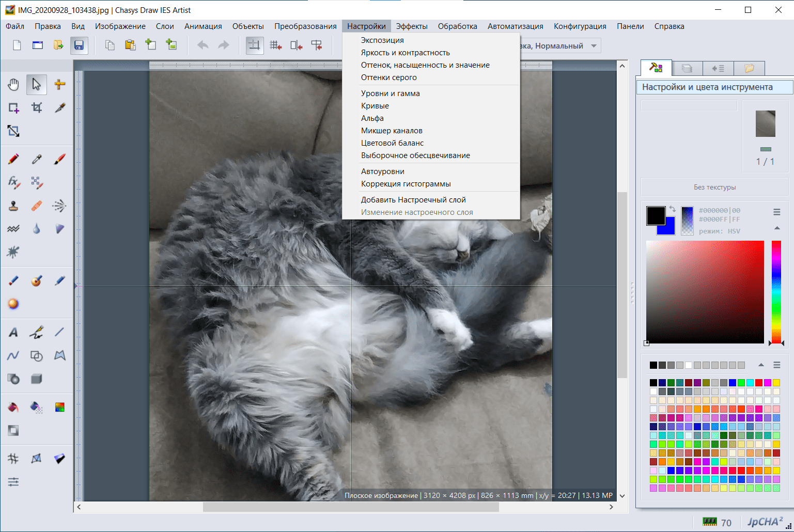The image size is (794, 532).
Task: Toggle the rectangle with red arrow toolbar button
Action: [x=297, y=45]
